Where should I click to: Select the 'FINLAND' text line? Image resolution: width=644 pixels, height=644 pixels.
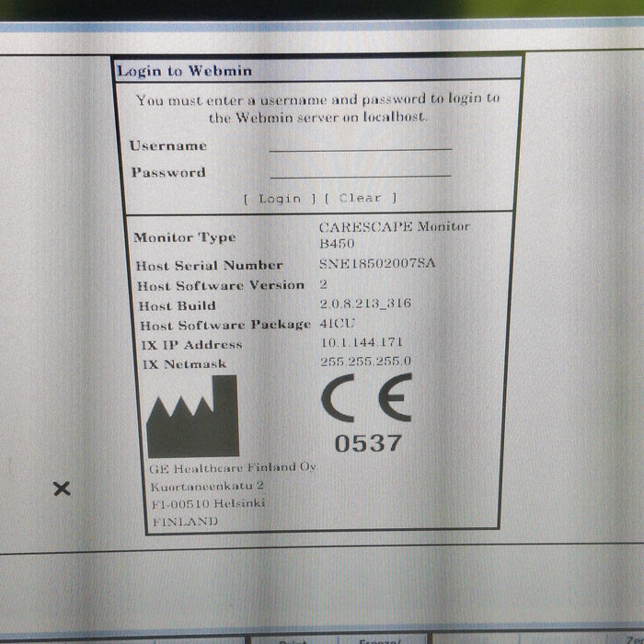coord(185,522)
